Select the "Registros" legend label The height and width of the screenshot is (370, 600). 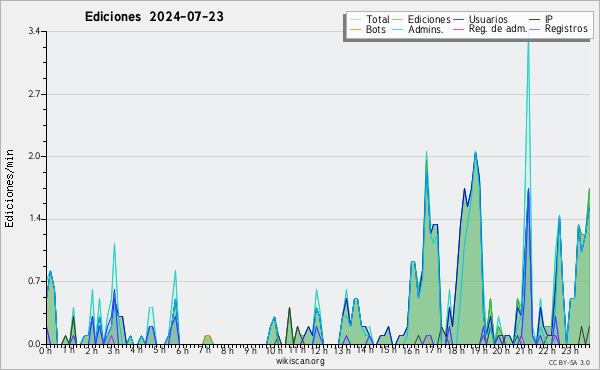click(x=566, y=29)
